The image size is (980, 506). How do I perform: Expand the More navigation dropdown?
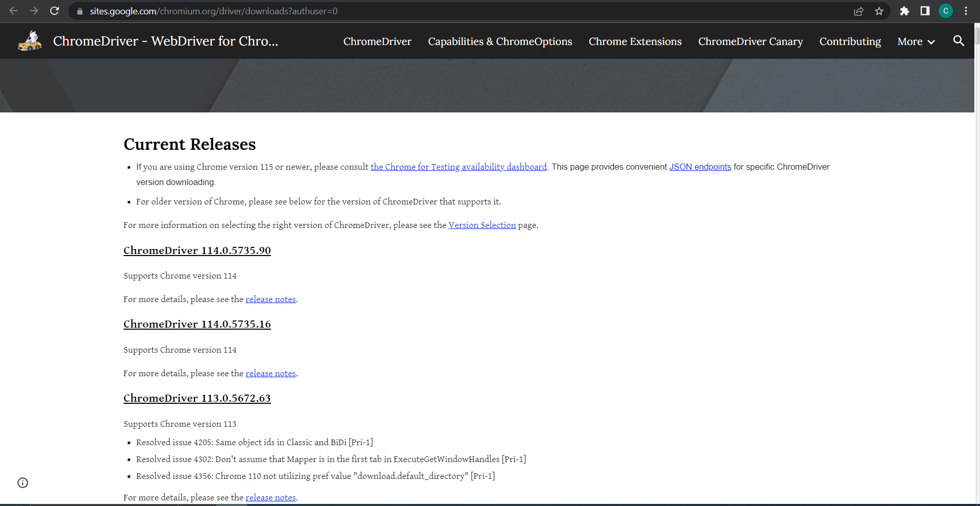tap(915, 41)
